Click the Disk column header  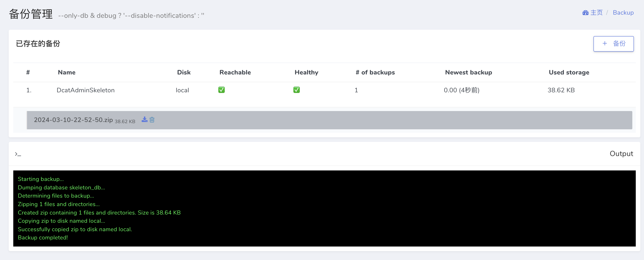[184, 72]
